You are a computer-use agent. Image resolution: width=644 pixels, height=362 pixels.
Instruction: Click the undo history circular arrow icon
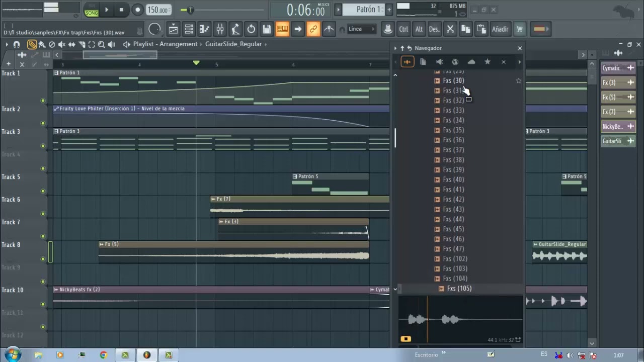tap(251, 29)
